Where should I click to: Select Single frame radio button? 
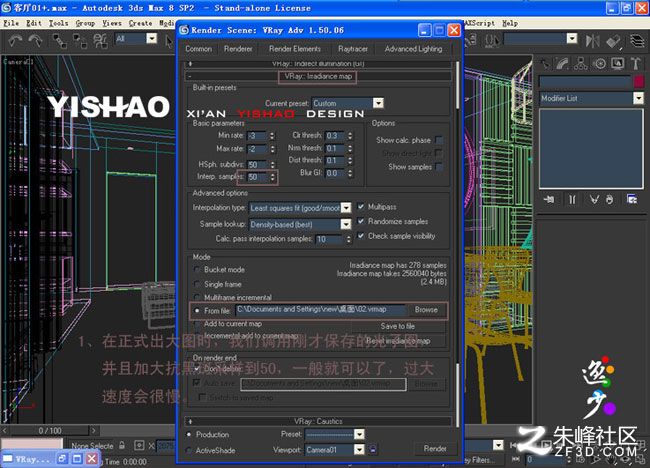click(197, 284)
